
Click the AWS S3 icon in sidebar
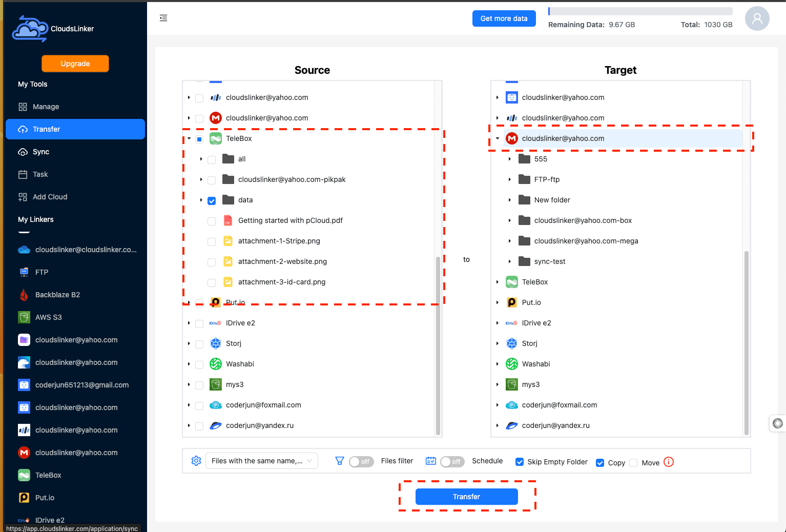coord(24,317)
